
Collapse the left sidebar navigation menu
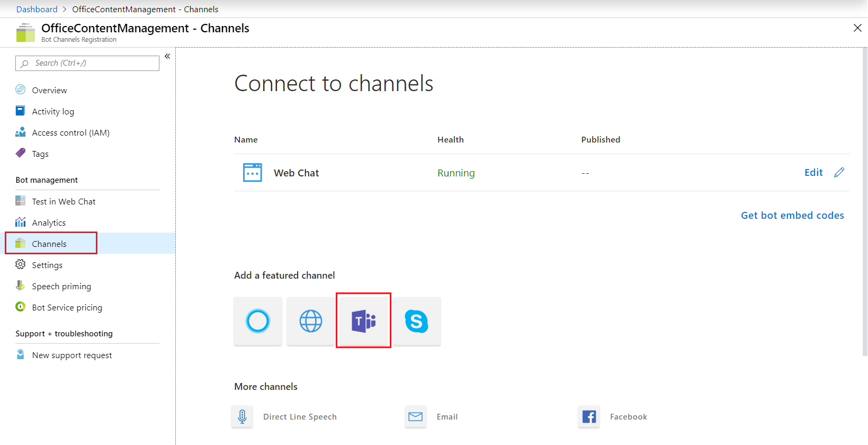pos(167,56)
